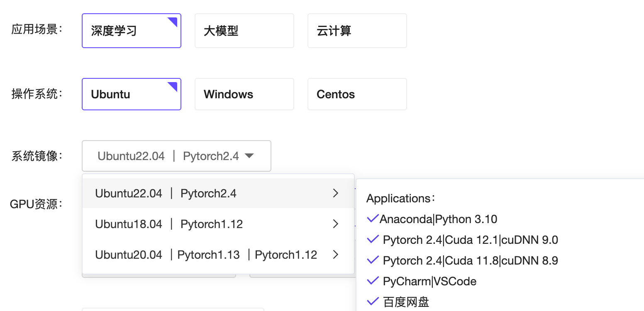
Task: Select Centos as the operating system
Action: coord(357,94)
